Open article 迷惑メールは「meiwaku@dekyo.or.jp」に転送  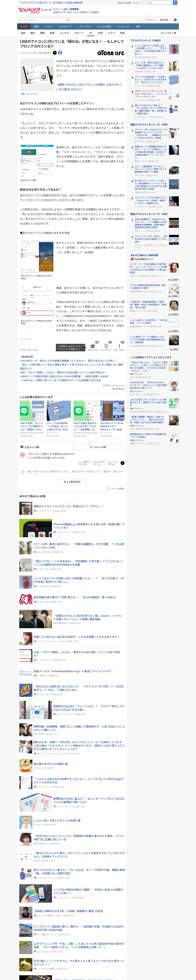pyautogui.click(x=73, y=671)
